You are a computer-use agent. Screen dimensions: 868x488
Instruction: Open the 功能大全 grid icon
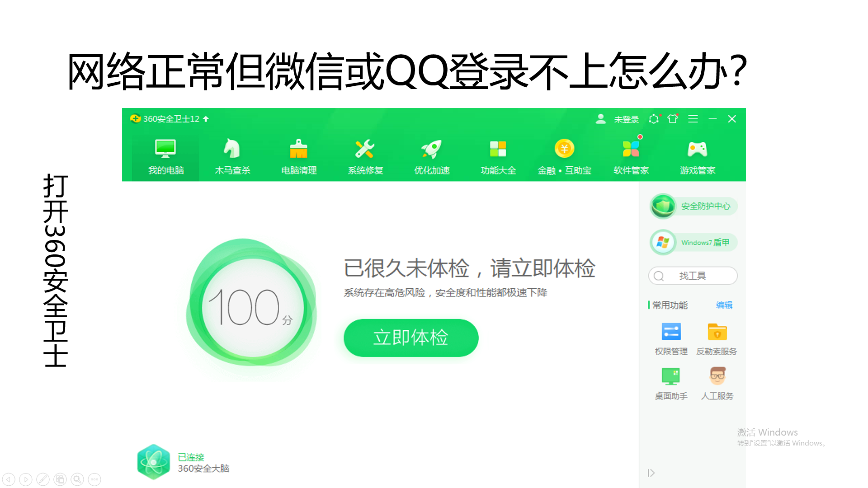click(x=498, y=149)
